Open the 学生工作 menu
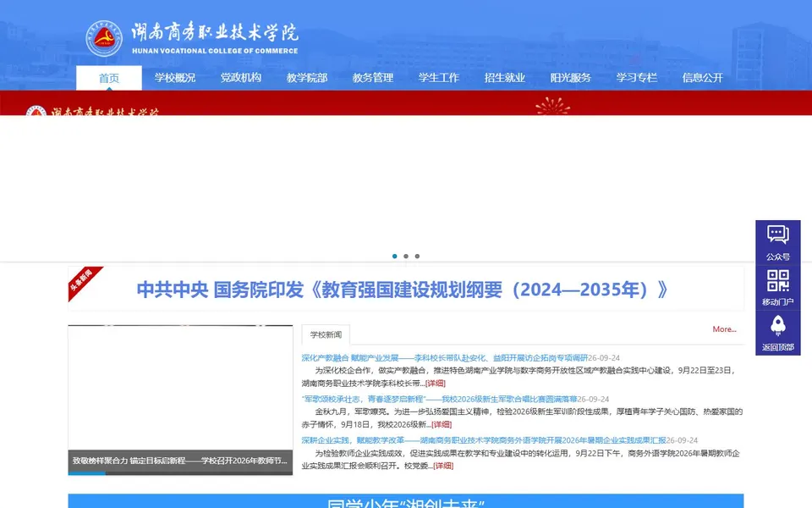 pyautogui.click(x=439, y=78)
